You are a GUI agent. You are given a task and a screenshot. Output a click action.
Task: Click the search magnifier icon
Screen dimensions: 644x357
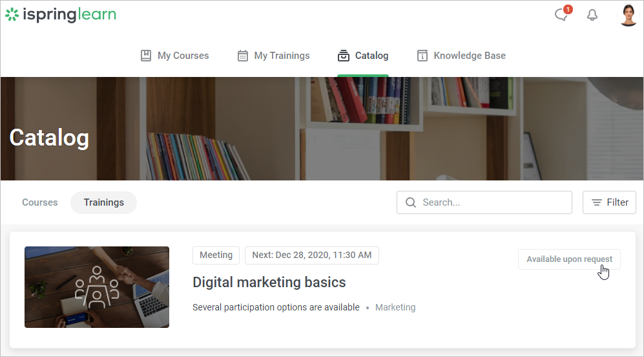click(x=411, y=202)
